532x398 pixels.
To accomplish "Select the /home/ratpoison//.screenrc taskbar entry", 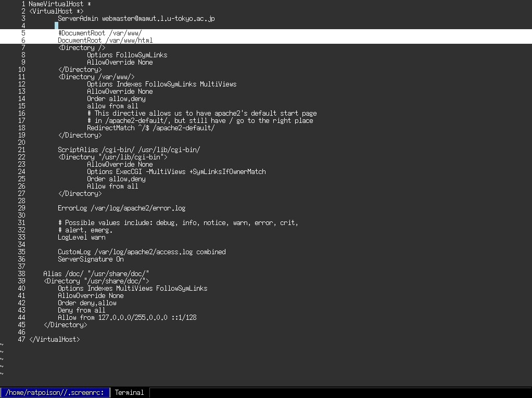I will tap(55, 392).
